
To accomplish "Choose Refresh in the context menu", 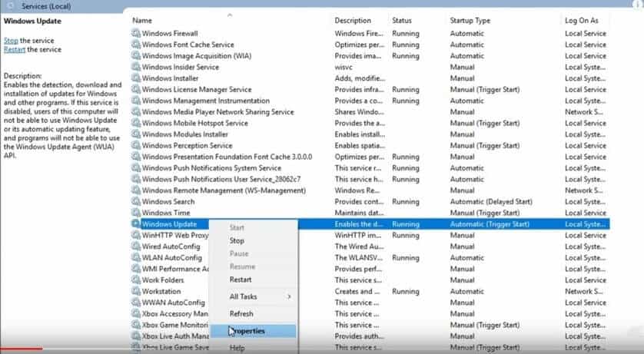I will (241, 313).
